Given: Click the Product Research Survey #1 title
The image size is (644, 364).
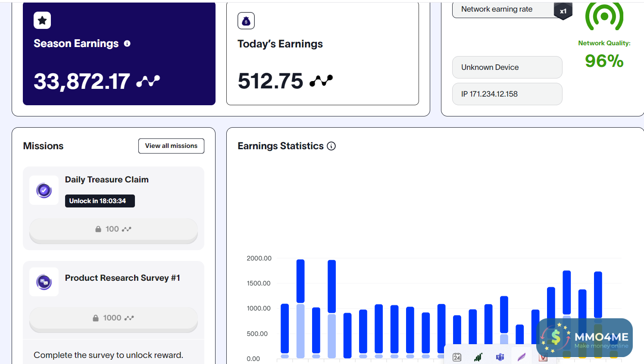Looking at the screenshot, I should (122, 278).
